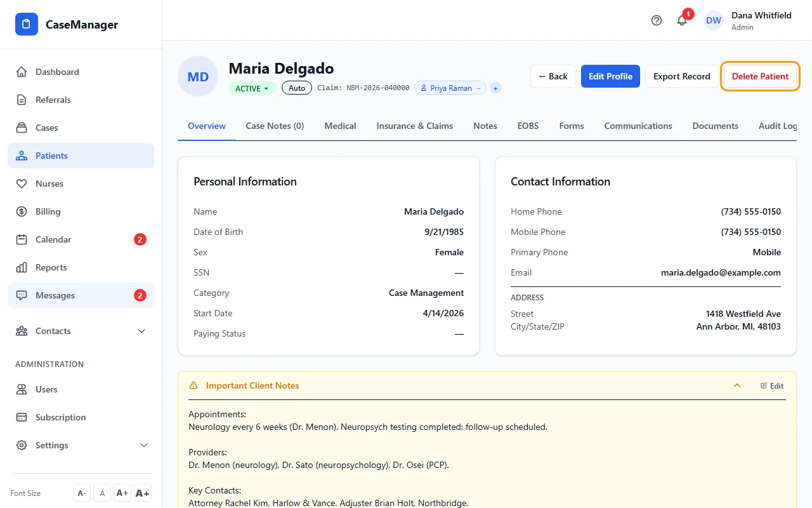Remove Priya Raman using the minus icon
Viewport: 812px width, 508px height.
pyautogui.click(x=478, y=88)
